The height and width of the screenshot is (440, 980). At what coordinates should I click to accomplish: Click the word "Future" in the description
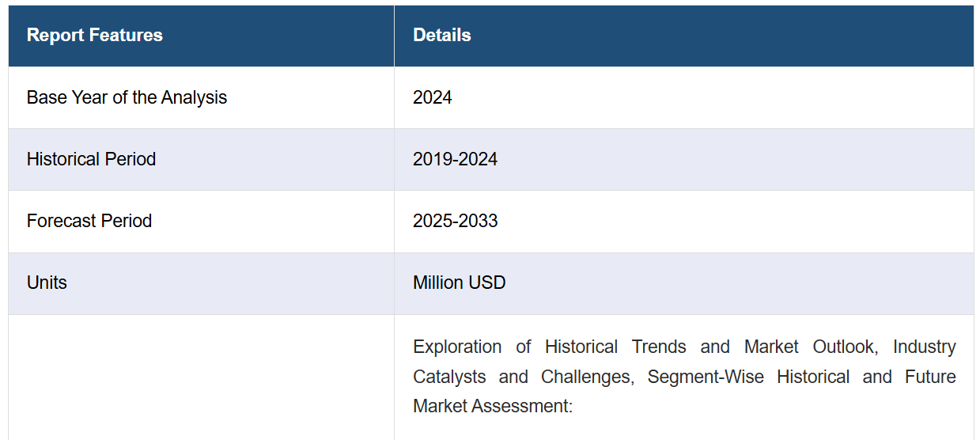930,377
